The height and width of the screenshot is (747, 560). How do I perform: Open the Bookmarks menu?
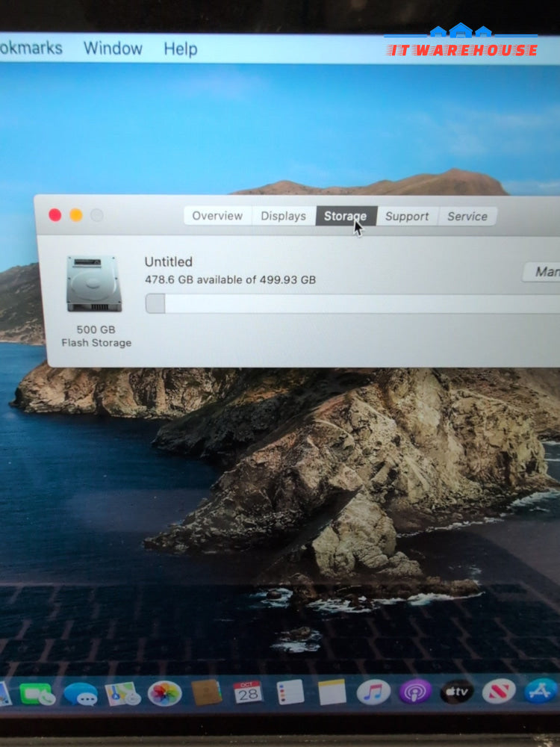coord(31,48)
